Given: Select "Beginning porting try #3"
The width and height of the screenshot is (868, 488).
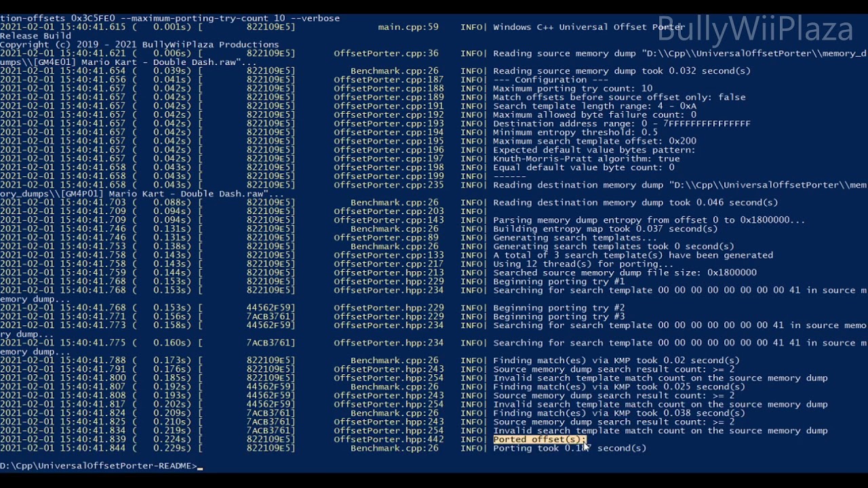Looking at the screenshot, I should tap(559, 317).
